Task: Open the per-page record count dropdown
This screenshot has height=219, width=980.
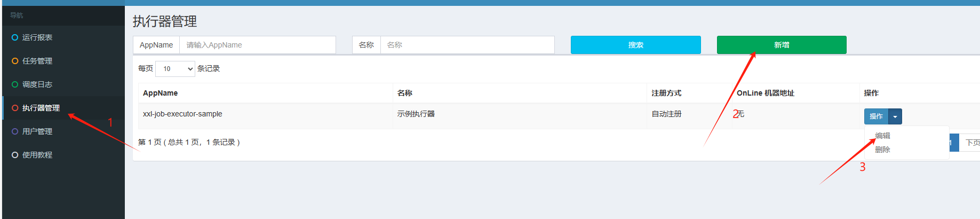Action: 175,69
